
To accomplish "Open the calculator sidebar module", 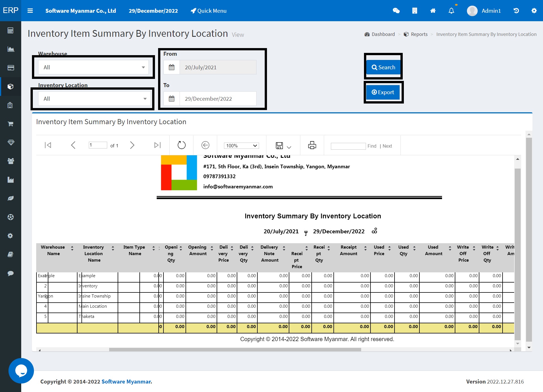I will (10, 31).
